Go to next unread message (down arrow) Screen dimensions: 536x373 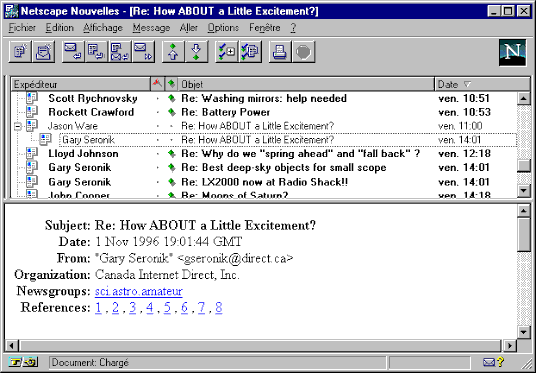[x=196, y=52]
